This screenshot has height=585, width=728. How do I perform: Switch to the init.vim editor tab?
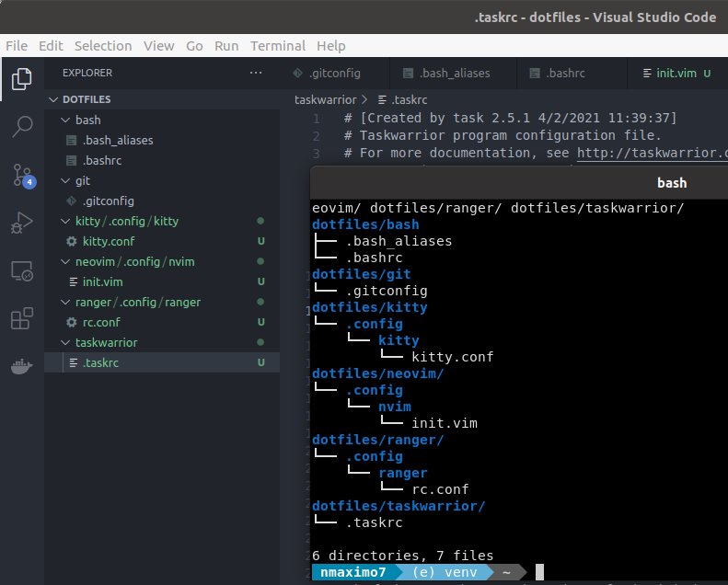[677, 74]
